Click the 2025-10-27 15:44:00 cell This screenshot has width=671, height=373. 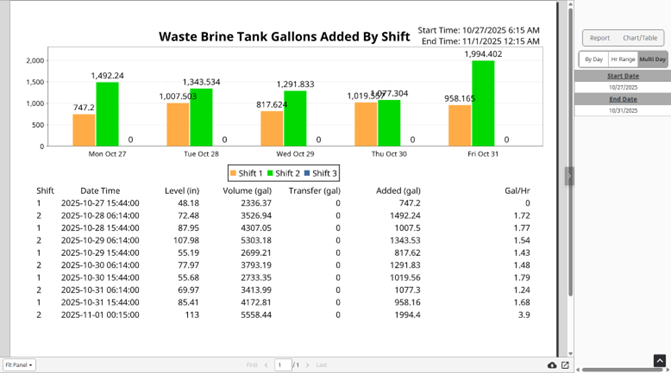pos(100,203)
